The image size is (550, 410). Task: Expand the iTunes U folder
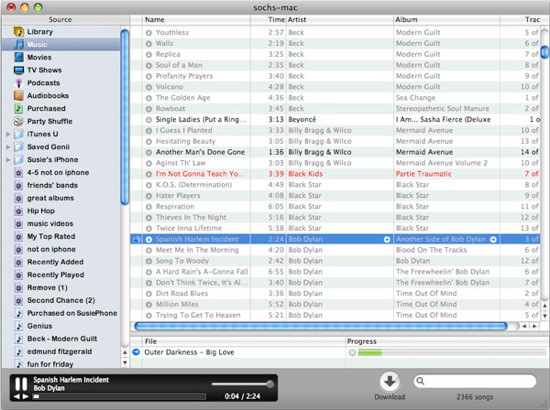click(x=8, y=134)
